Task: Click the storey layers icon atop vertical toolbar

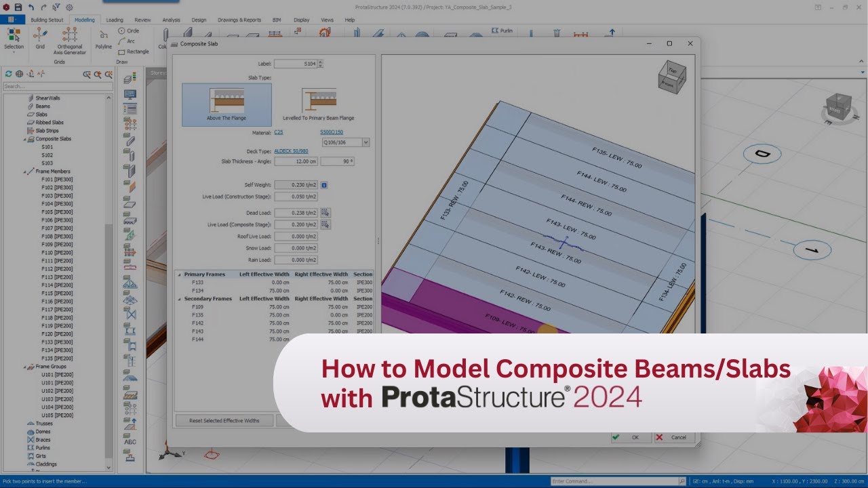Action: 130,78
